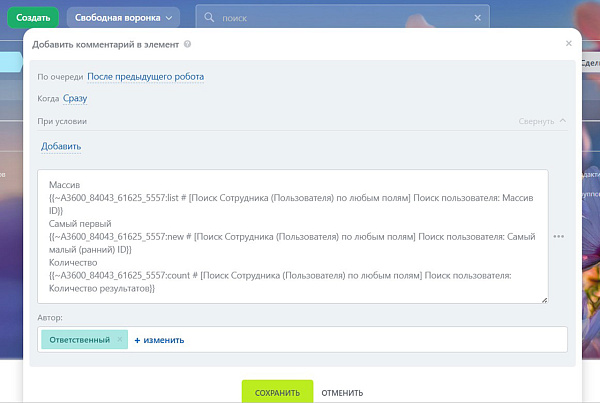Screen dimensions: 600x403
Task: Close the Добавить комментарий dialog
Action: [569, 43]
